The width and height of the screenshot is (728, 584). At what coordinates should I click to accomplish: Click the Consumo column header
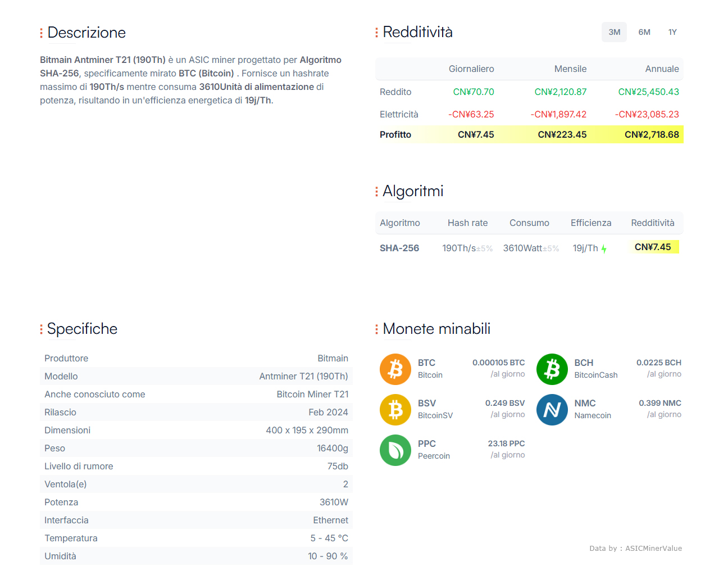point(529,223)
